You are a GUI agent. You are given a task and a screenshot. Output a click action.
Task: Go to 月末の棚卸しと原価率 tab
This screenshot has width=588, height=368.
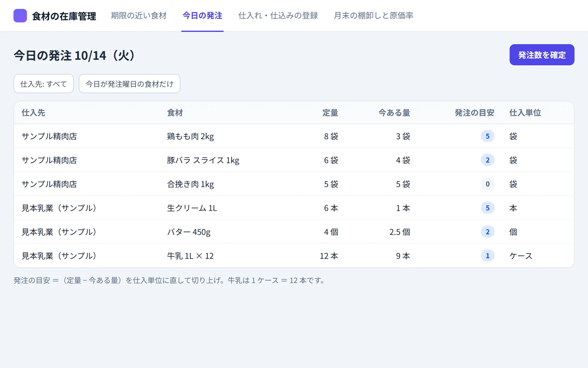(x=374, y=16)
